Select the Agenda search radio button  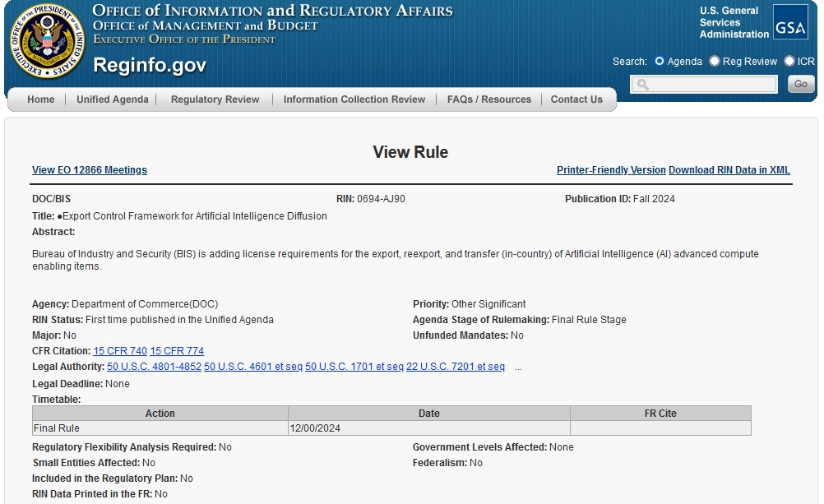tap(659, 61)
